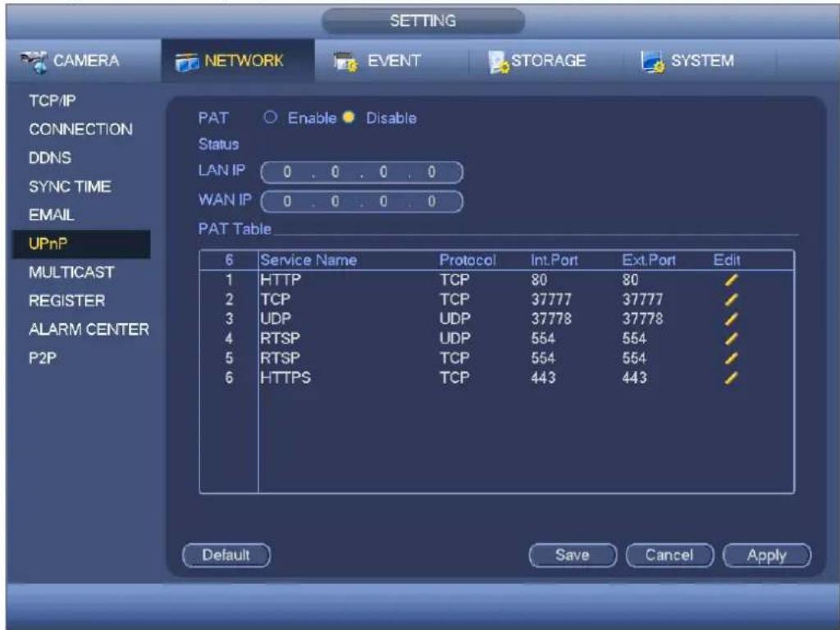Click internal port value 443
Viewport: 840px width, 630px height.
point(543,378)
